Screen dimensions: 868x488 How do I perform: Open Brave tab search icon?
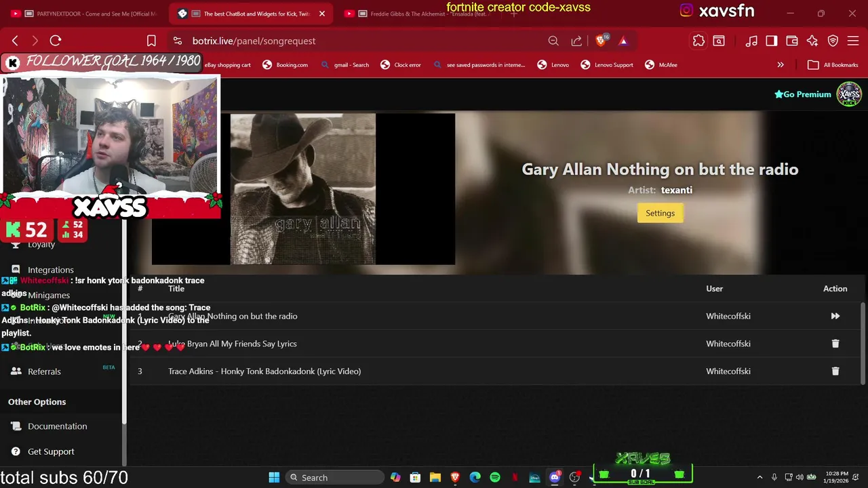tap(719, 41)
